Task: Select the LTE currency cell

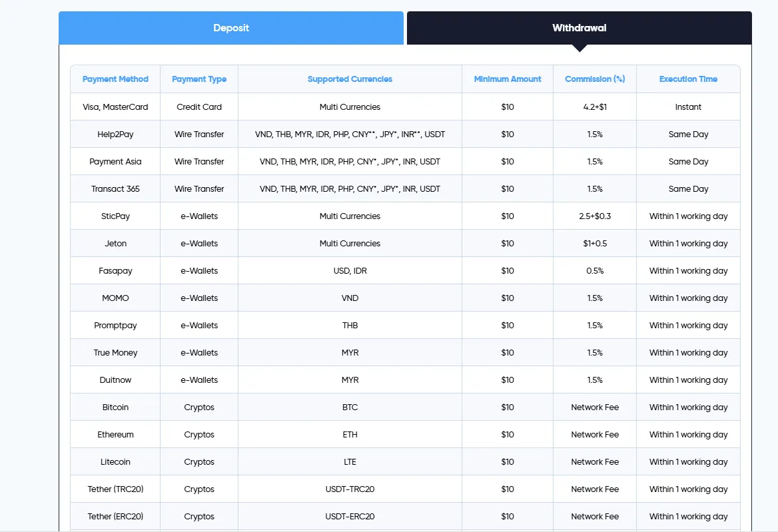Action: point(350,461)
